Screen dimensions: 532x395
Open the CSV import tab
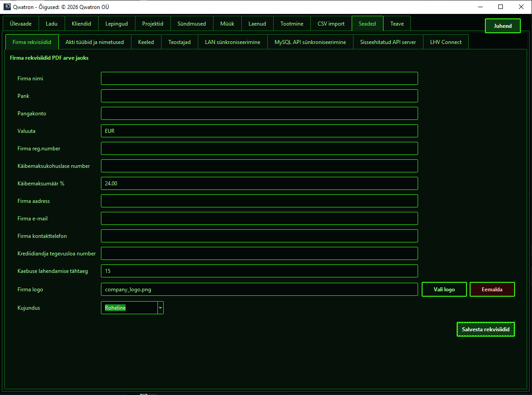(331, 24)
